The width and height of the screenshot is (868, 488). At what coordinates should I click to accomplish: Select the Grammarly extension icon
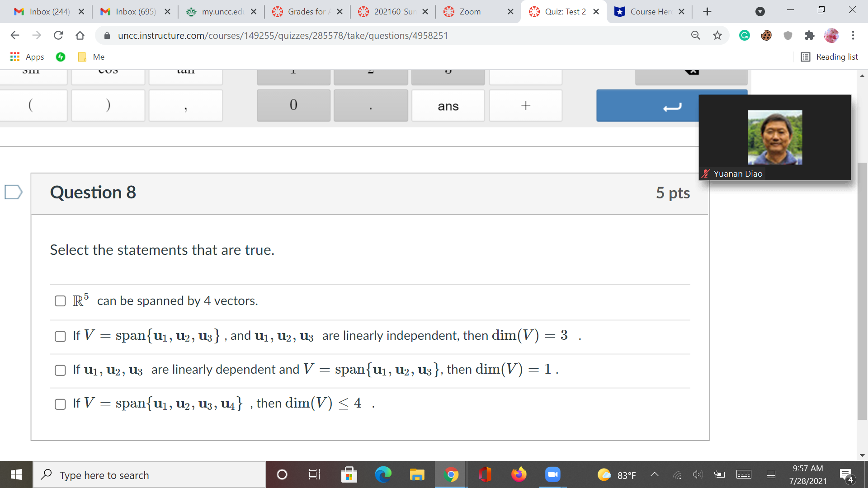click(745, 35)
